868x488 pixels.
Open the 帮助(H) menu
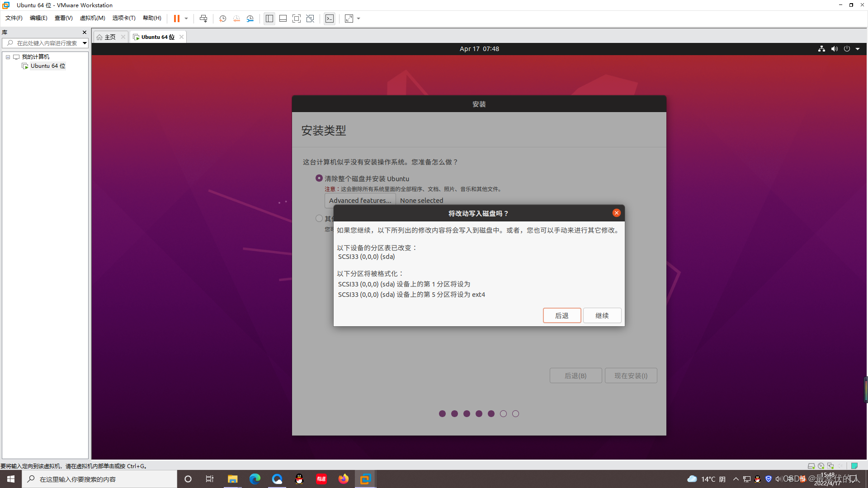click(x=152, y=18)
